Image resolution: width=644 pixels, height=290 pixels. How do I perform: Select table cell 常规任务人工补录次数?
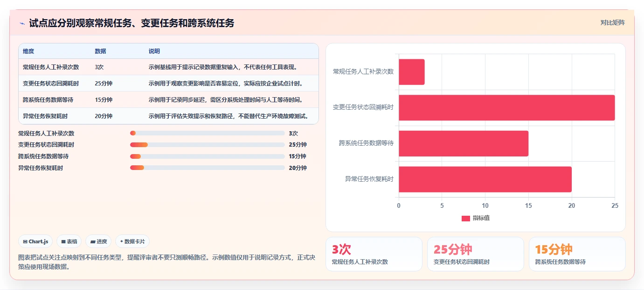click(51, 67)
